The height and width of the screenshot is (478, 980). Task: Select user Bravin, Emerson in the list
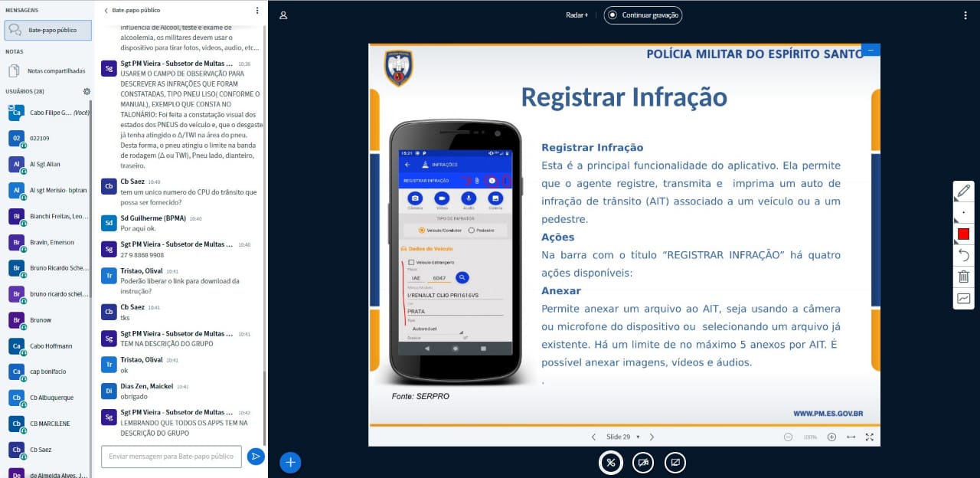(x=47, y=242)
